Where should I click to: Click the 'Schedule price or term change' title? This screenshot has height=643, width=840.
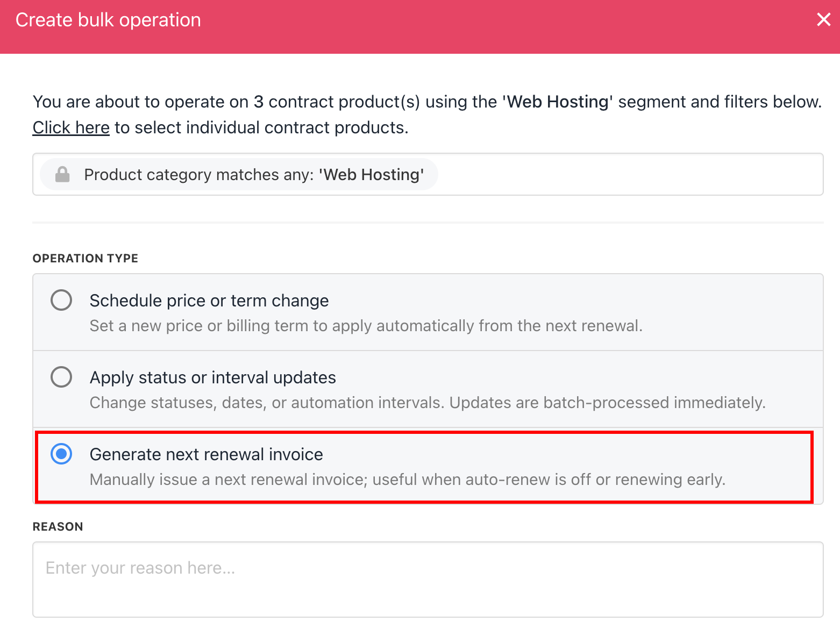209,301
